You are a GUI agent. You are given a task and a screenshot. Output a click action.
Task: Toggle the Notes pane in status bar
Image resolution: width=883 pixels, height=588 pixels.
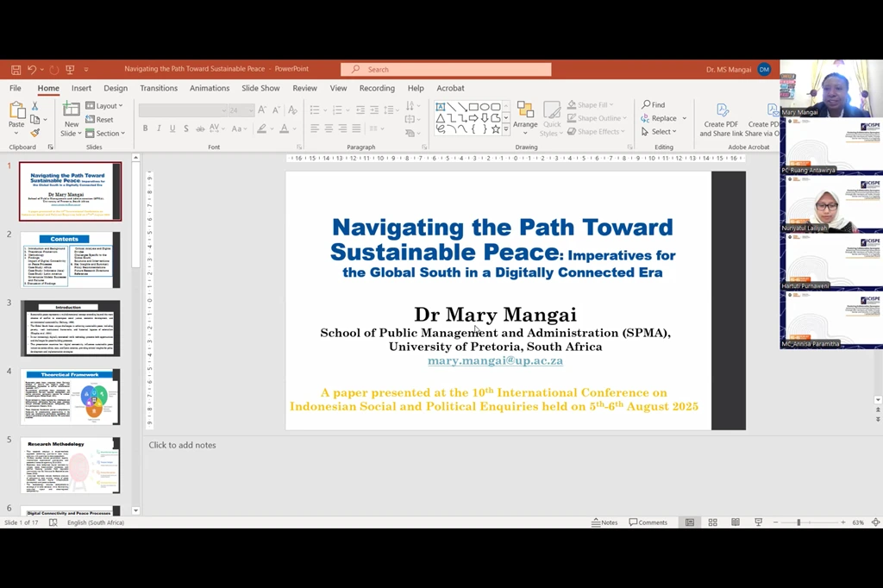click(604, 522)
